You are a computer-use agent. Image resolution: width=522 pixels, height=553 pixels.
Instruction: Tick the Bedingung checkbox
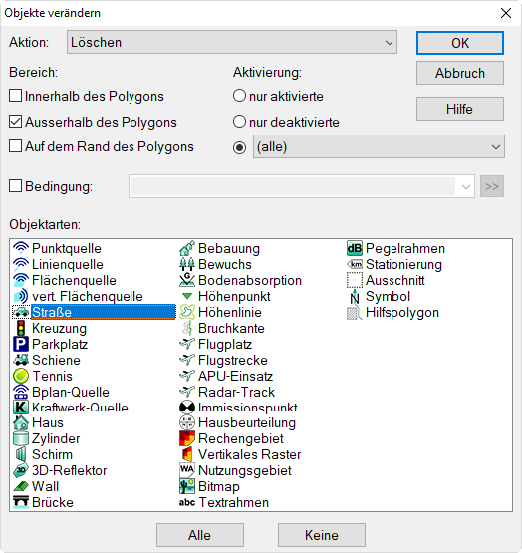(16, 186)
